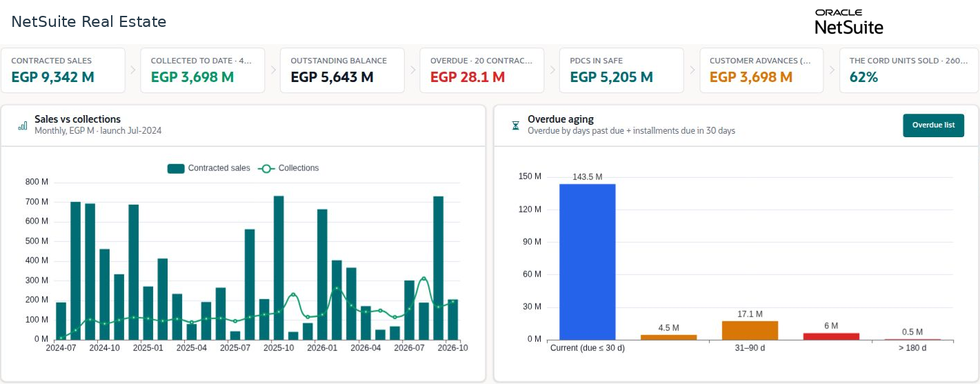Click the '4.5 M' data label
The width and height of the screenshot is (980, 384).
pos(669,328)
